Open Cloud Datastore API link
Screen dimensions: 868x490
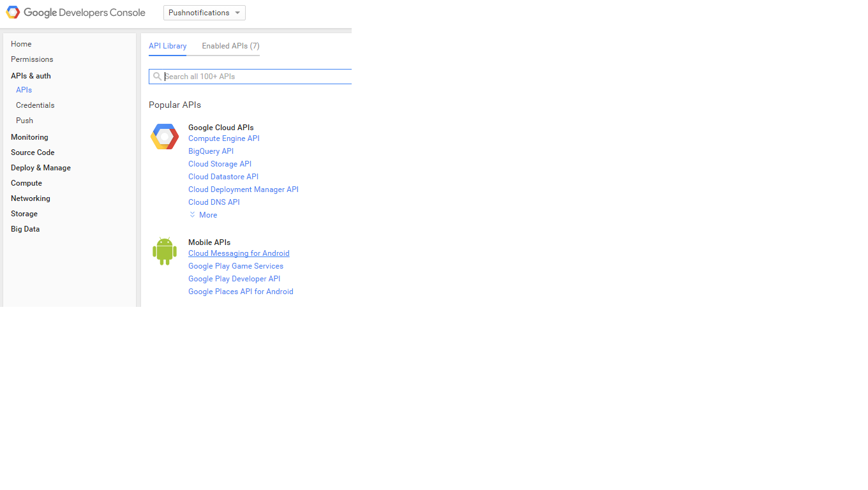(223, 177)
